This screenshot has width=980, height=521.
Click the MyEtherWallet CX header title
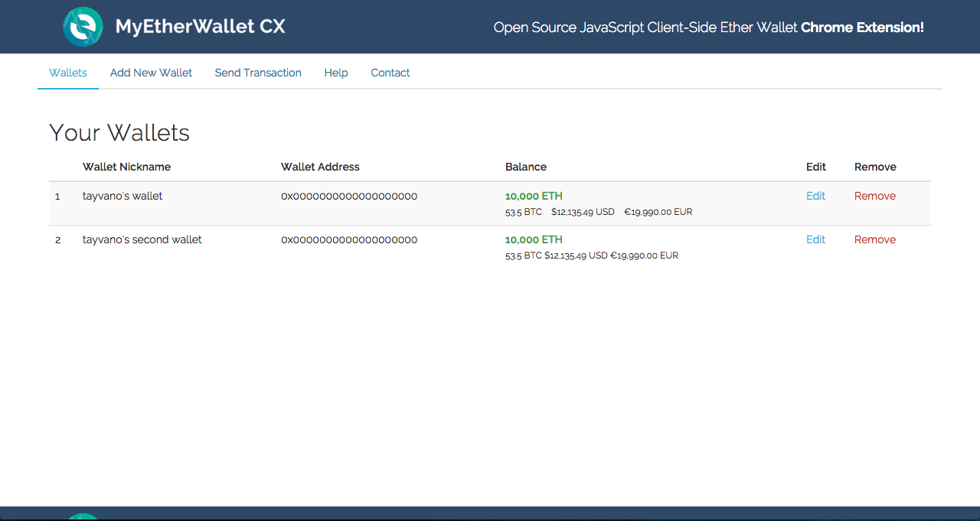click(x=200, y=27)
